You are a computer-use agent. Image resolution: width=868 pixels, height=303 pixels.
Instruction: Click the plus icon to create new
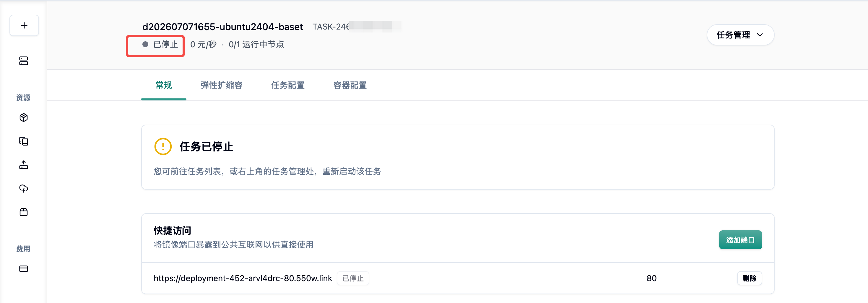coord(24,25)
